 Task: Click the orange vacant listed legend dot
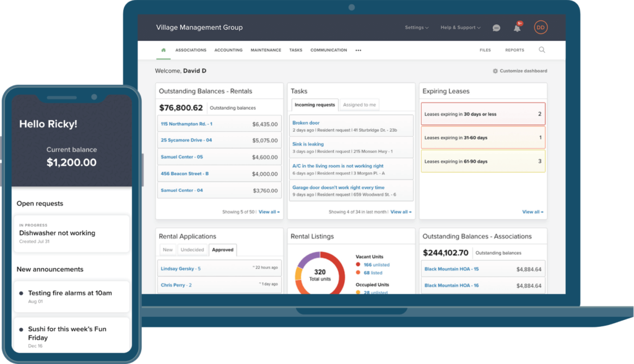click(358, 272)
